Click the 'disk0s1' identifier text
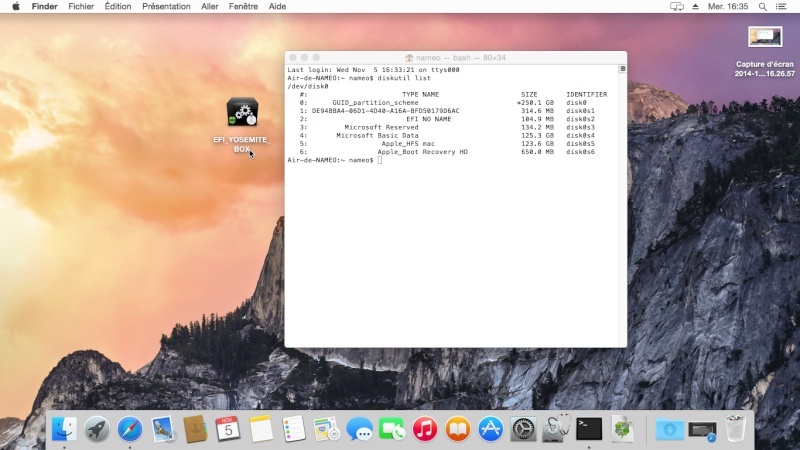 pos(580,111)
